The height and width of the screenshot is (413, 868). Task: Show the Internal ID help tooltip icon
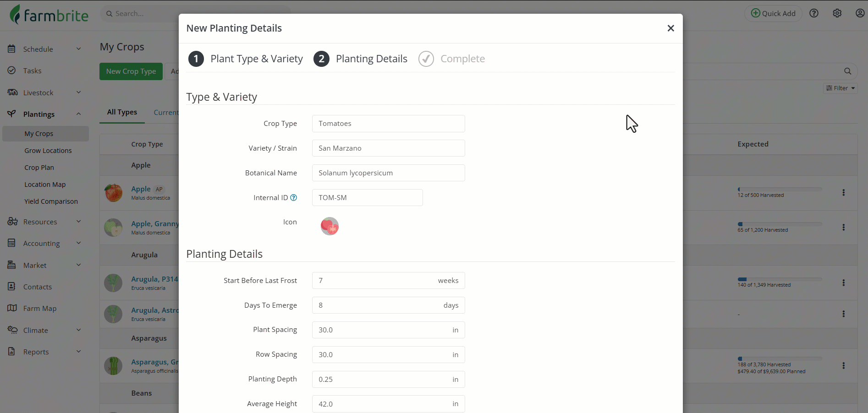coord(294,198)
